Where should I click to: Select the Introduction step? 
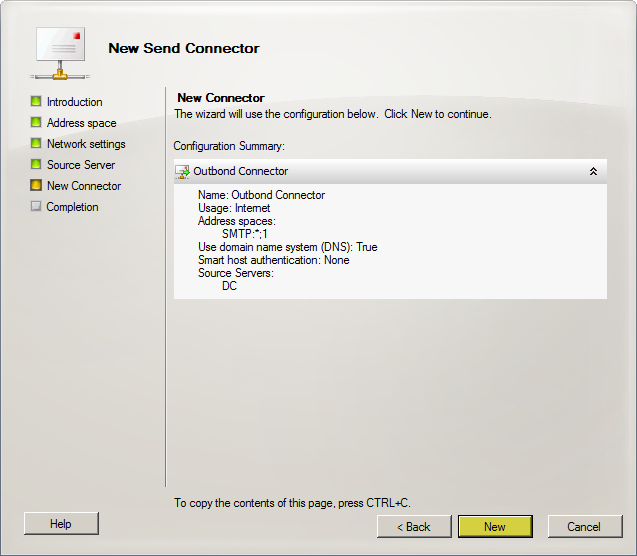point(74,102)
